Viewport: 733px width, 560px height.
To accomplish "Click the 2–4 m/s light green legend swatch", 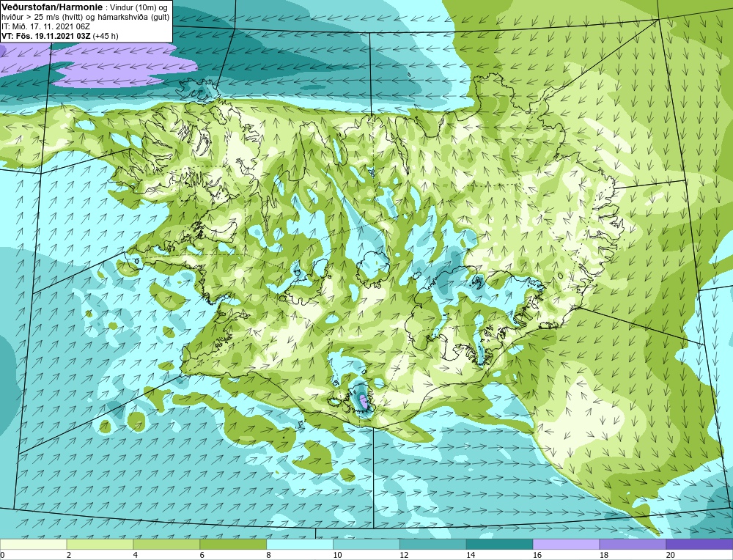I will tap(100, 544).
